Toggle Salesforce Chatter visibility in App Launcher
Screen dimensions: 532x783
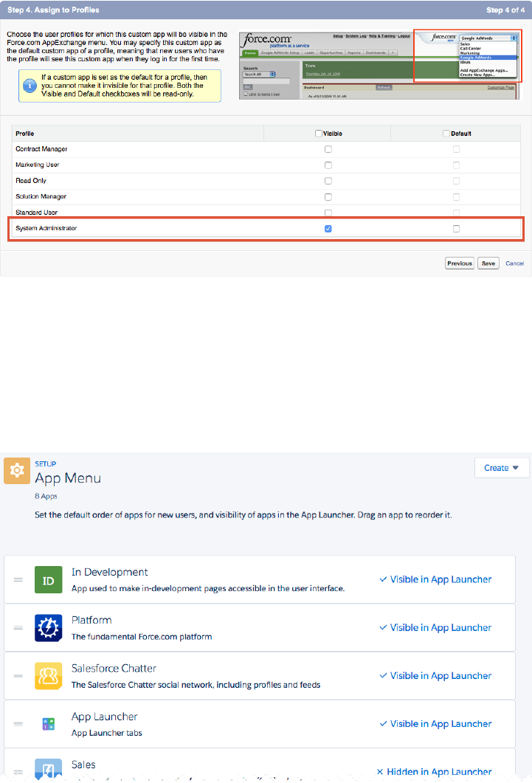point(435,676)
